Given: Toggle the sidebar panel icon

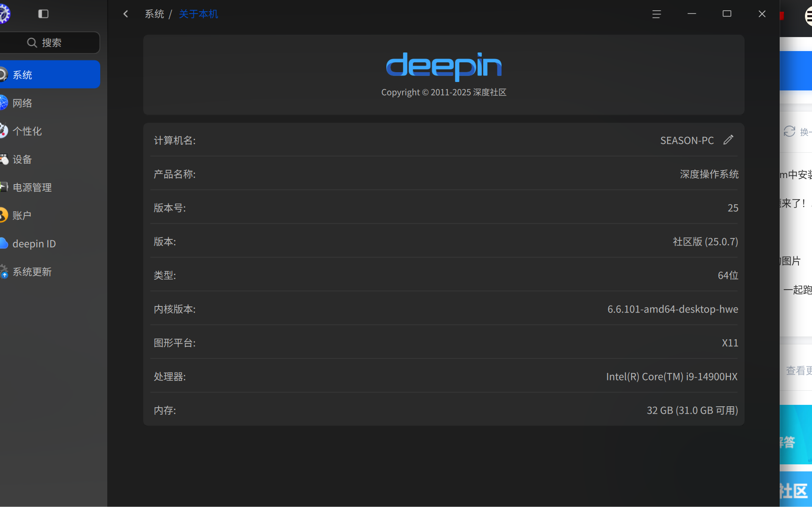Looking at the screenshot, I should tap(43, 14).
